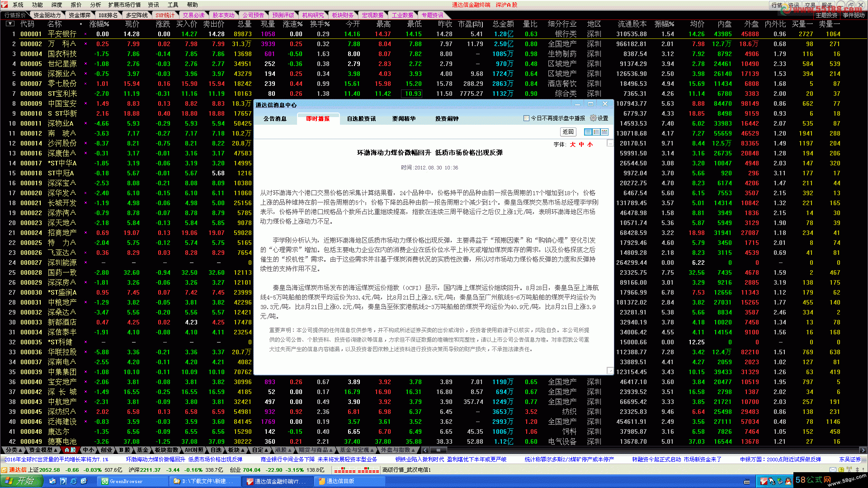Expand the 基金与宏观 bottom tab menu
868x488 pixels.
click(357, 450)
